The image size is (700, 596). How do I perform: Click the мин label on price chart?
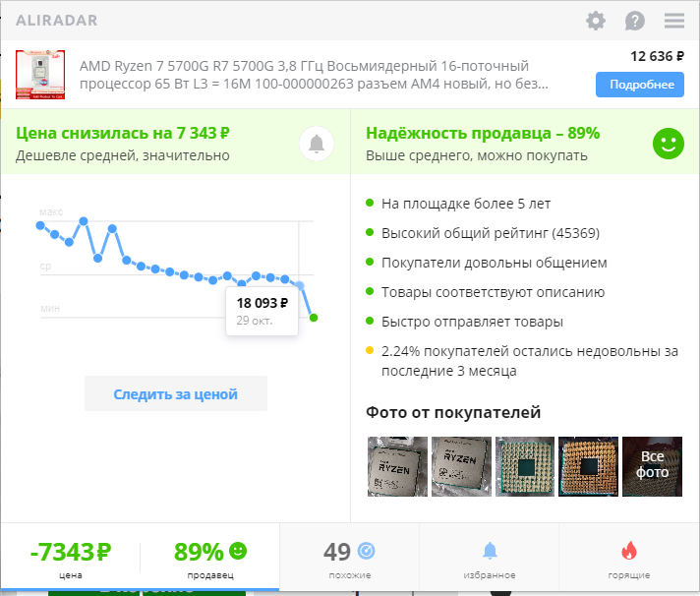point(49,308)
